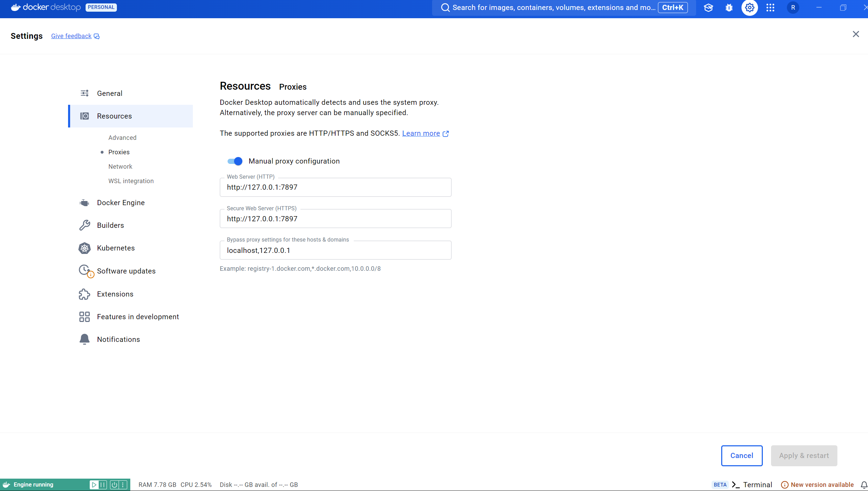
Task: Click the CPU 2.54% readout
Action: click(x=196, y=484)
